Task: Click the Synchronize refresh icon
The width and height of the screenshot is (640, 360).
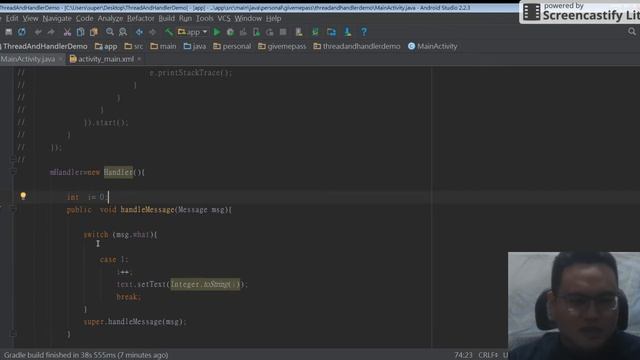Action: coord(22,32)
